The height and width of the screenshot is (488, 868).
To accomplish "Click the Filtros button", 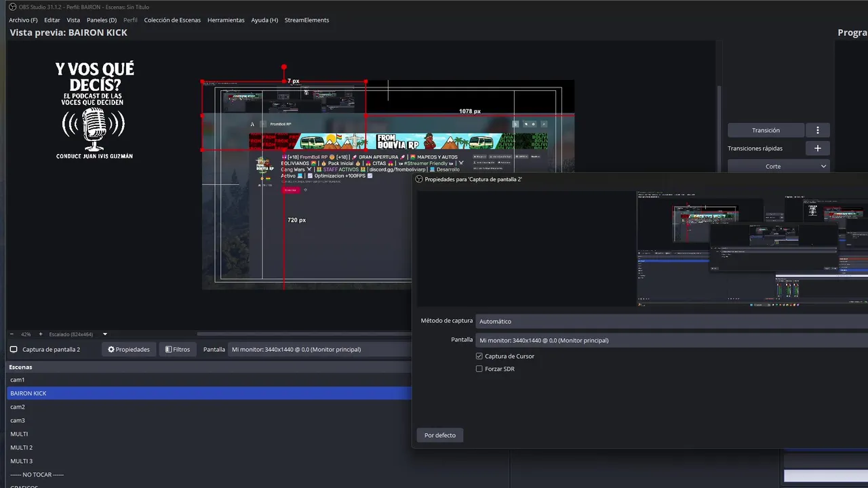I will coord(178,350).
